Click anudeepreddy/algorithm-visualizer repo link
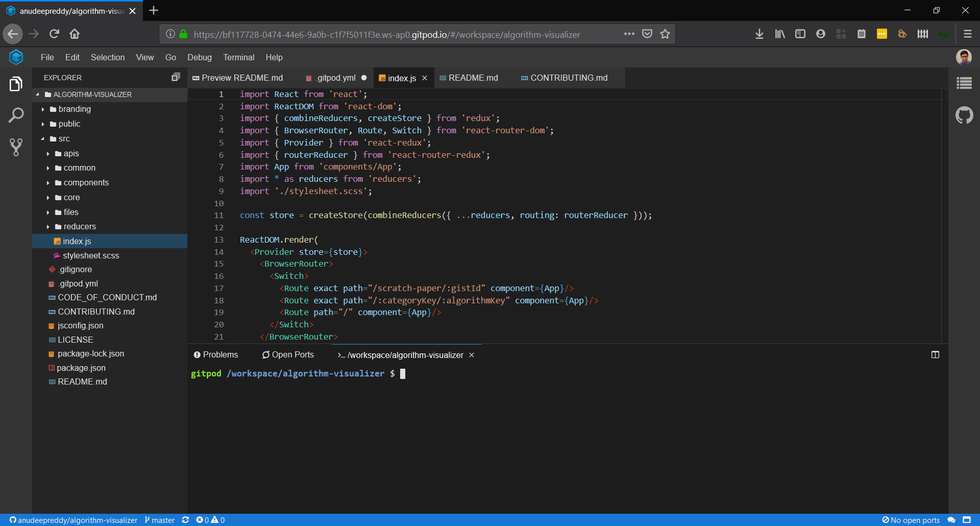 click(x=73, y=520)
